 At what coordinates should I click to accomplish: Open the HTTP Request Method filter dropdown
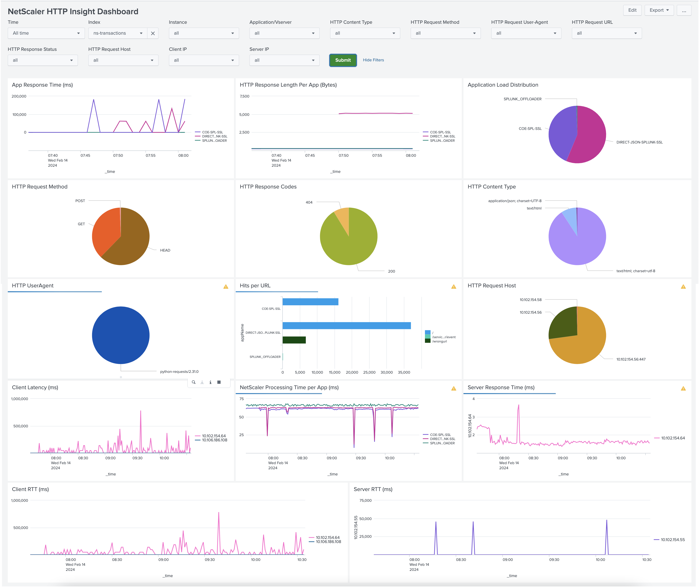click(446, 33)
